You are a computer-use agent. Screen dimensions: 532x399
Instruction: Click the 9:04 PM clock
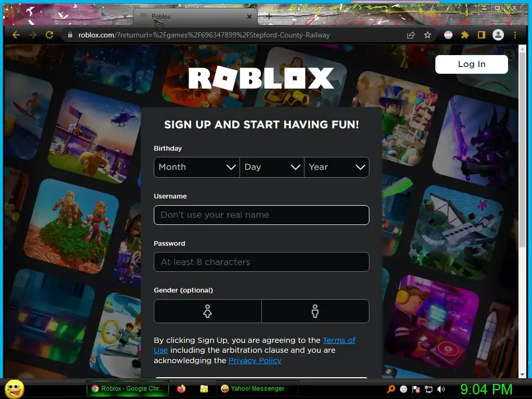486,389
